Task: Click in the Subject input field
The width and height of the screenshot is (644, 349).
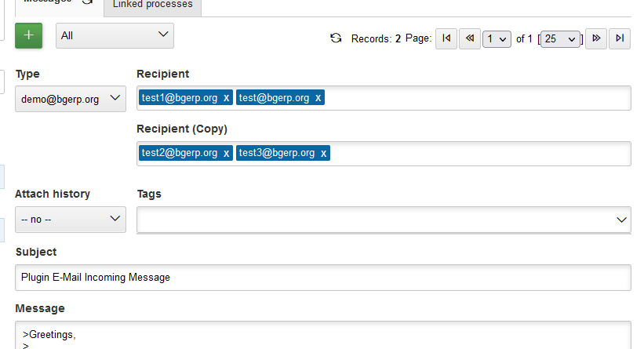Action: [322, 278]
